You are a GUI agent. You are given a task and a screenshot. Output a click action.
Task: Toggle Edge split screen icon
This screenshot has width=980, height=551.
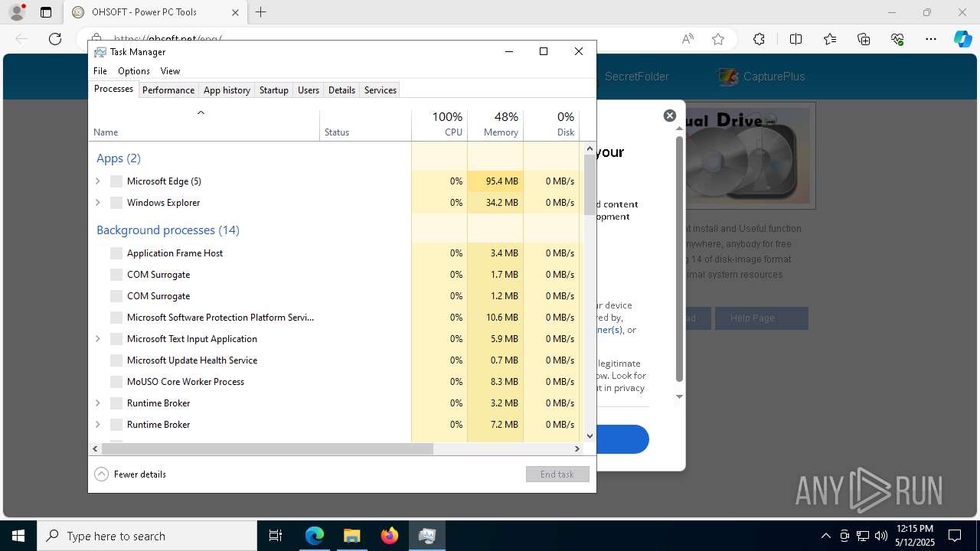click(x=795, y=39)
